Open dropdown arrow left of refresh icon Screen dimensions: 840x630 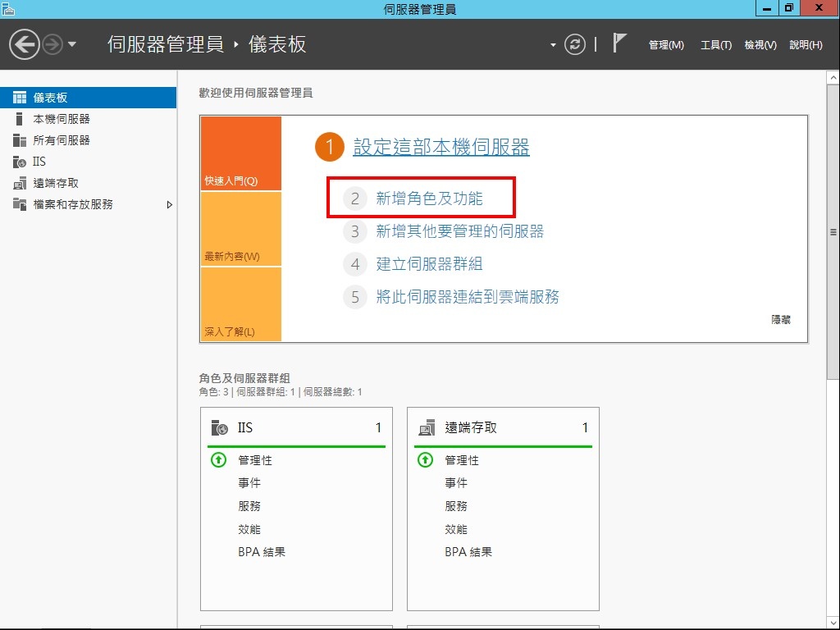[553, 45]
